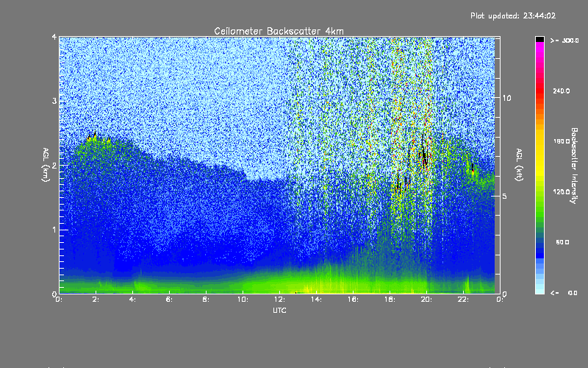
Task: Click the "6:" hour label on time axis
Action: (x=169, y=300)
